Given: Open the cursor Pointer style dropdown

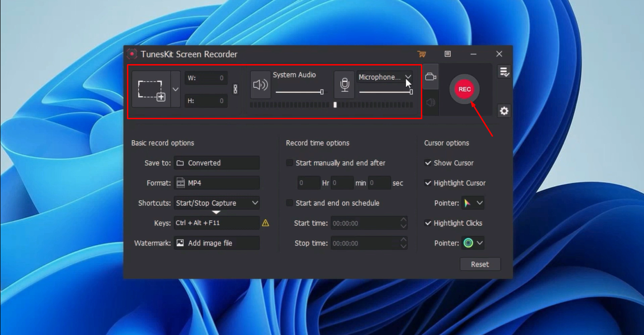Looking at the screenshot, I should click(472, 203).
